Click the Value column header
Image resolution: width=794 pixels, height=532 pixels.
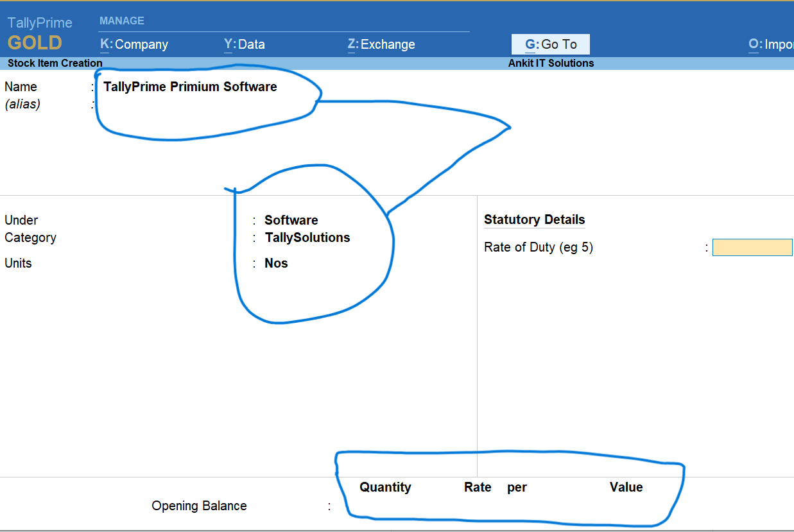626,487
